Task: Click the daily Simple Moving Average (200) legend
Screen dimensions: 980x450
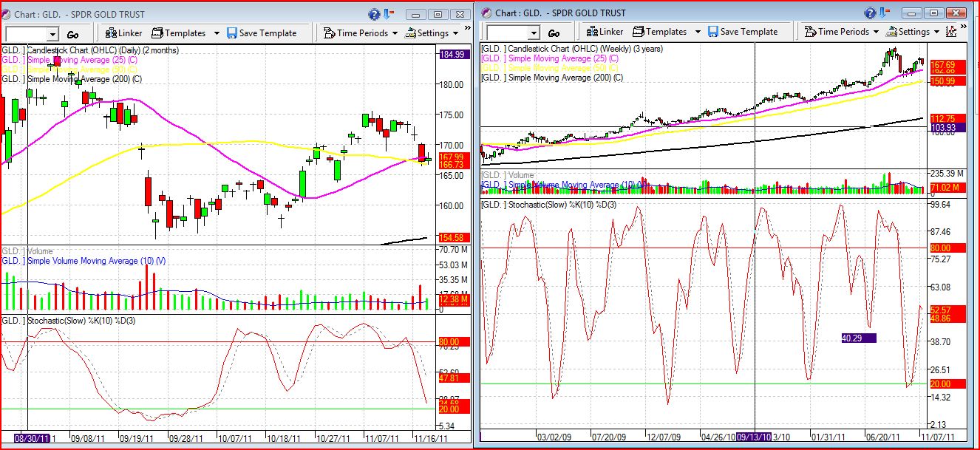Action: (x=72, y=79)
